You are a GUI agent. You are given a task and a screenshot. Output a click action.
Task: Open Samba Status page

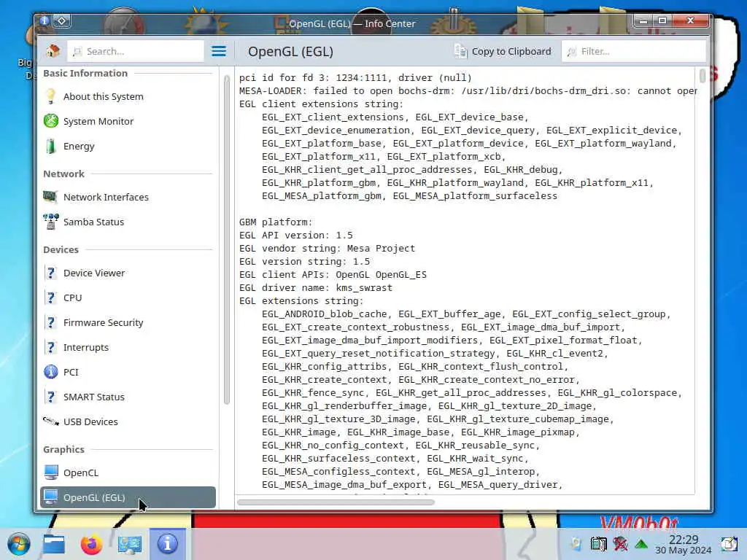point(128,222)
